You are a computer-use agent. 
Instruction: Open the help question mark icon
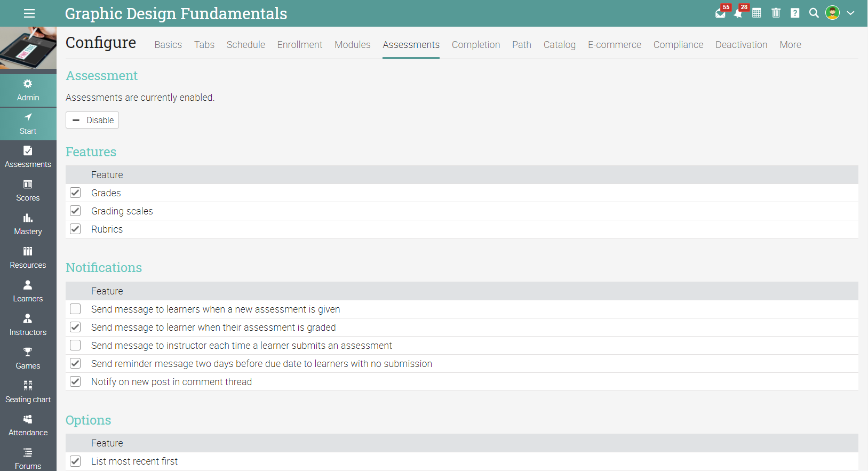point(795,13)
